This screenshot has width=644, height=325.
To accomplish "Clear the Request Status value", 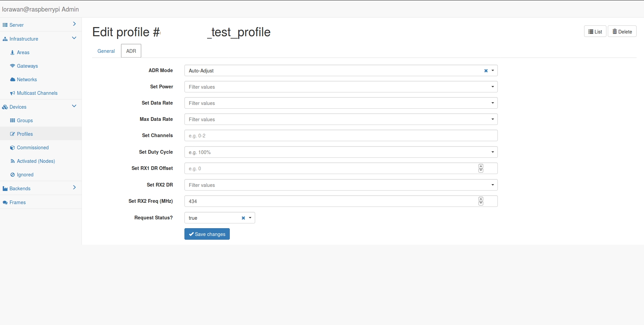I will [243, 218].
